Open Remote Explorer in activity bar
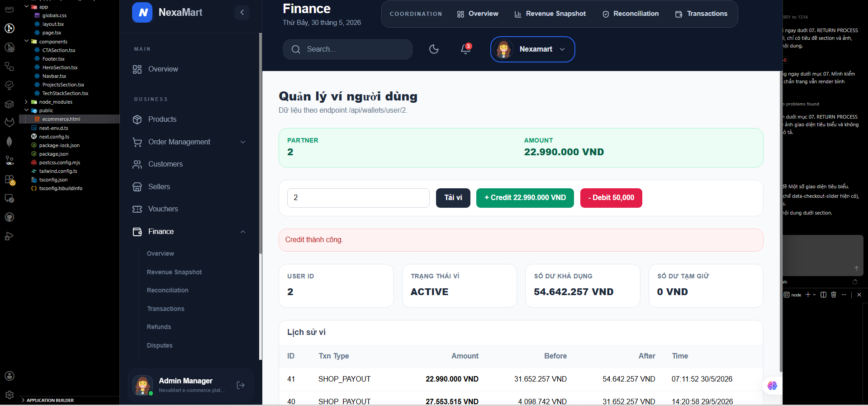This screenshot has height=406, width=868. 9,198
